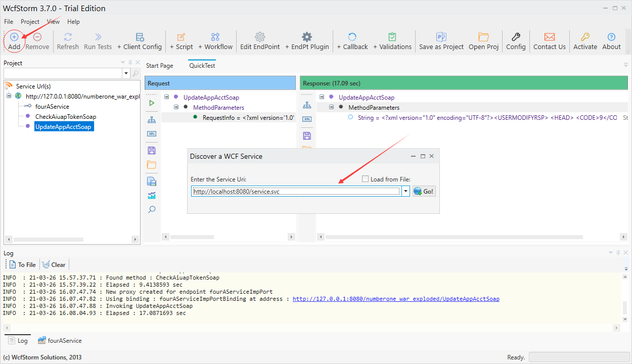This screenshot has height=364, width=632.
Task: Pin the Log panel
Action: click(618, 252)
